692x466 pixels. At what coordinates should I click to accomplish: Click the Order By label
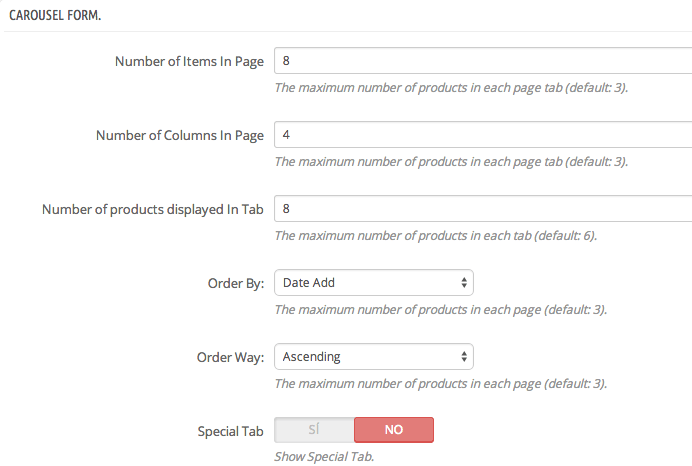[x=236, y=283]
